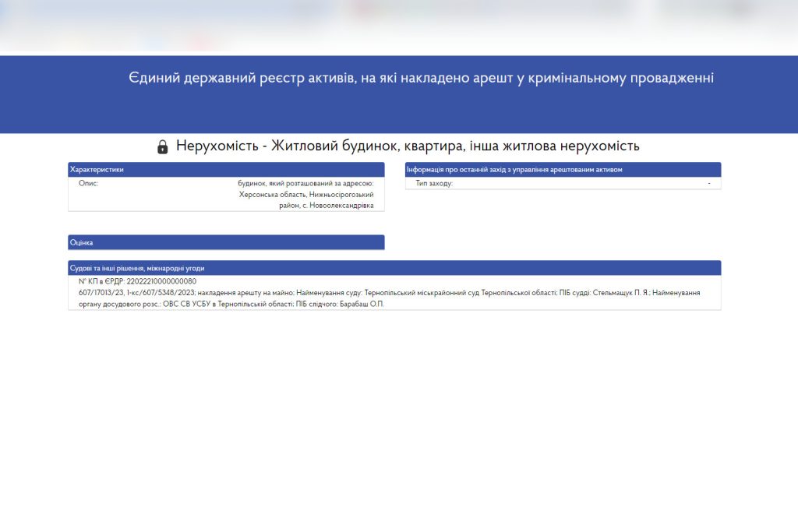Click the heading 'Нерухомість - Житловий будинок'
Image resolution: width=798 pixels, height=532 pixels.
pyautogui.click(x=408, y=146)
